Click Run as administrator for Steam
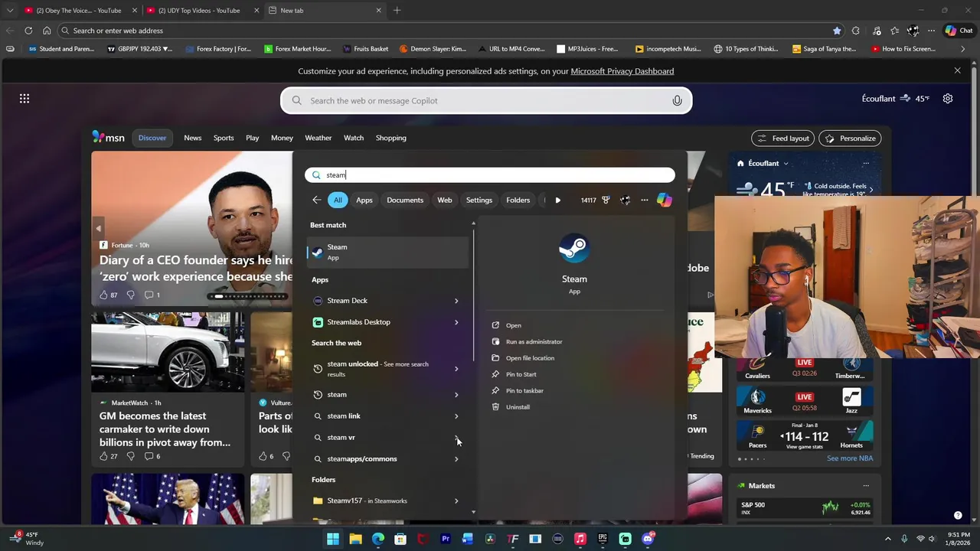 coord(534,342)
